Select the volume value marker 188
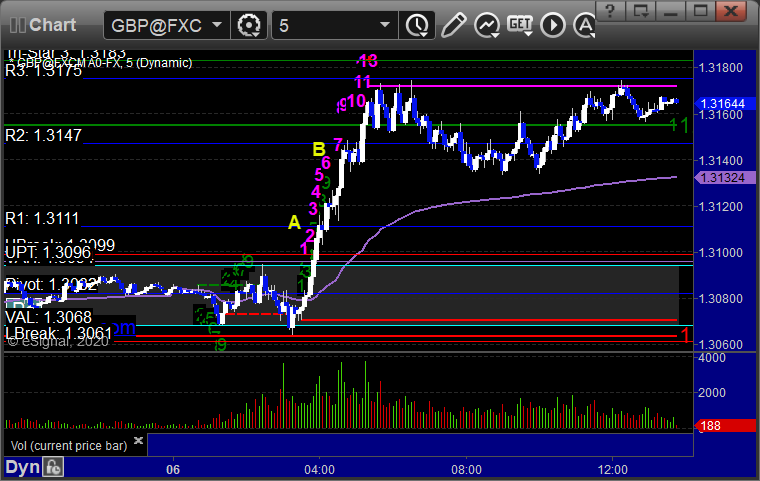The width and height of the screenshot is (760, 481). point(725,426)
